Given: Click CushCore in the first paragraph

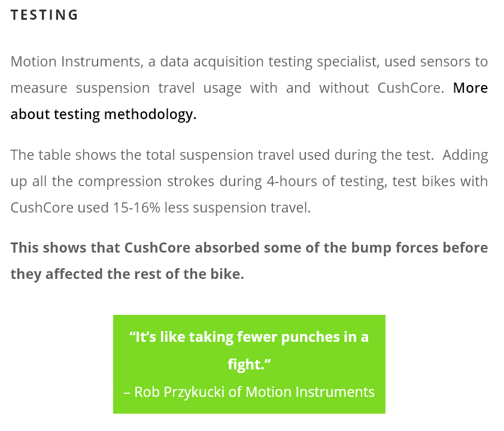Looking at the screenshot, I should (409, 88).
